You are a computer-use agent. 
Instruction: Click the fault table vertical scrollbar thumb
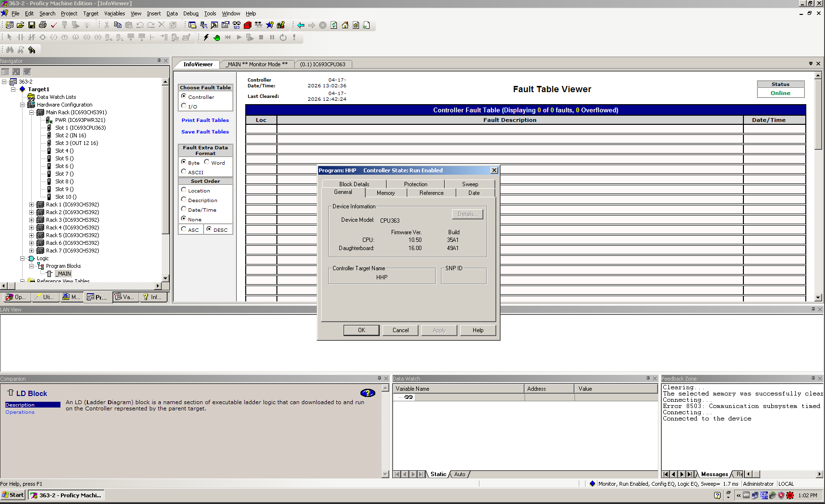click(x=818, y=115)
